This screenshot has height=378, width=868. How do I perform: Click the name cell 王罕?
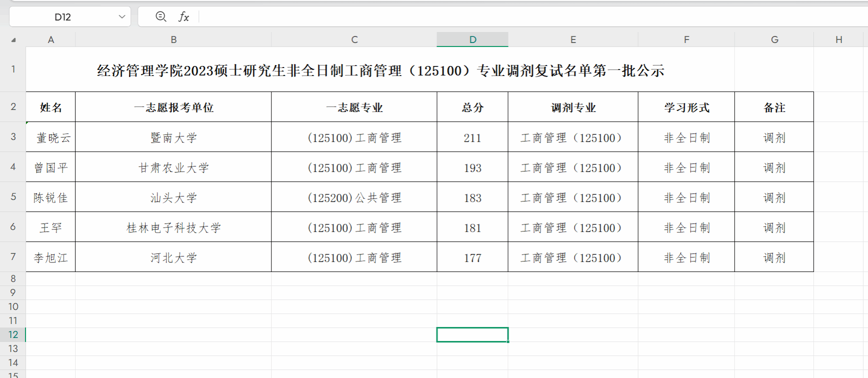click(51, 227)
